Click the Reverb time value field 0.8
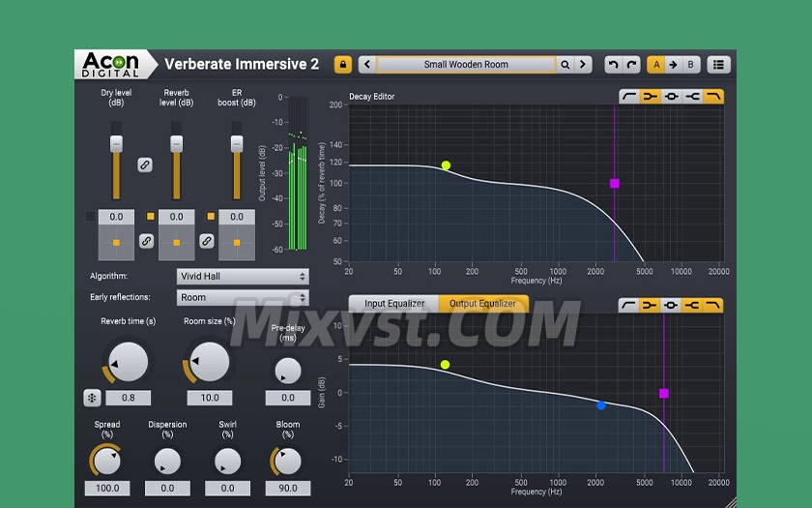The width and height of the screenshot is (812, 508). (x=129, y=398)
